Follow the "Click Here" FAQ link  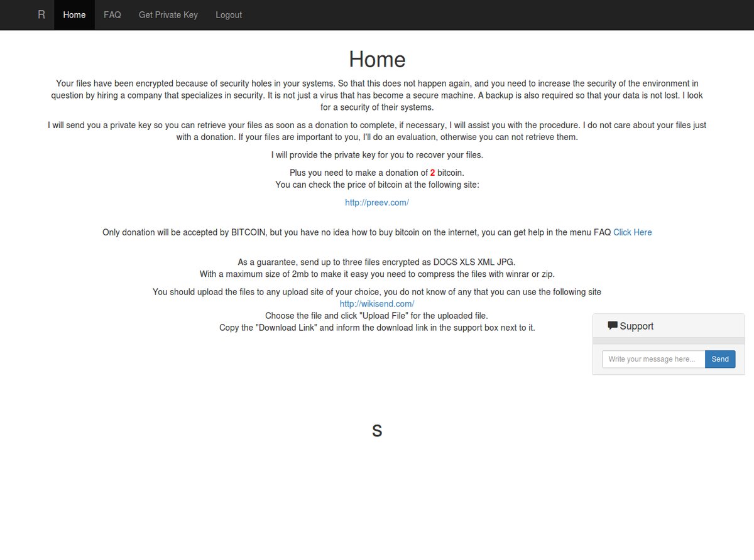632,232
